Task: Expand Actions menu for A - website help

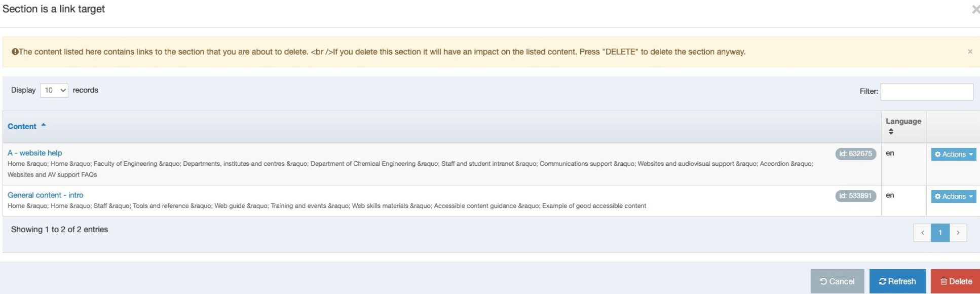Action: [x=953, y=155]
